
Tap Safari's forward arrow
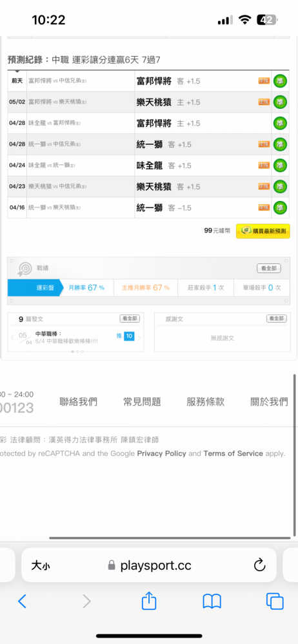click(x=86, y=601)
